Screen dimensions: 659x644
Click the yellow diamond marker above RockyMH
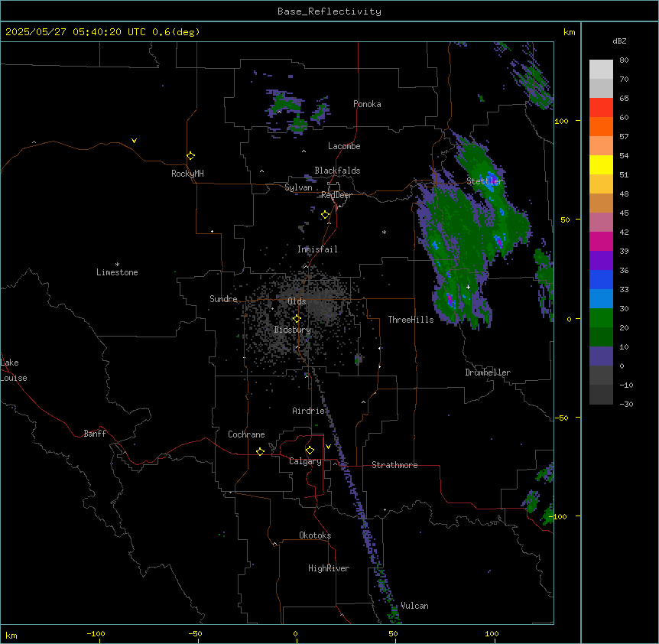[191, 156]
